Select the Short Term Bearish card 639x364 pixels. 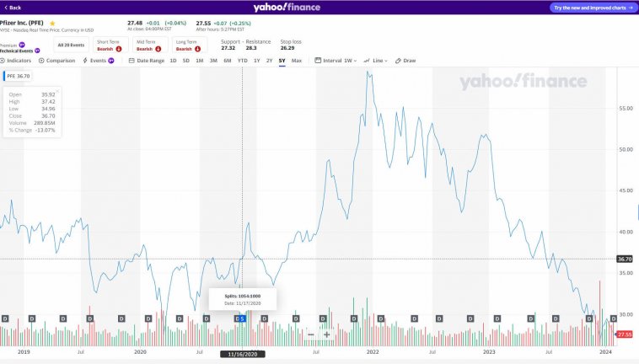[110, 45]
